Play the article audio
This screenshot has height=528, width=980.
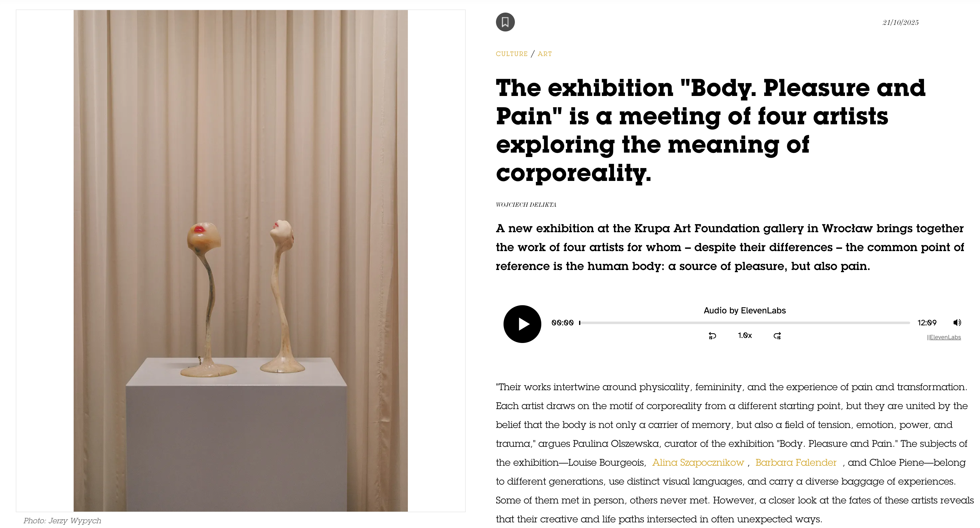[522, 324]
